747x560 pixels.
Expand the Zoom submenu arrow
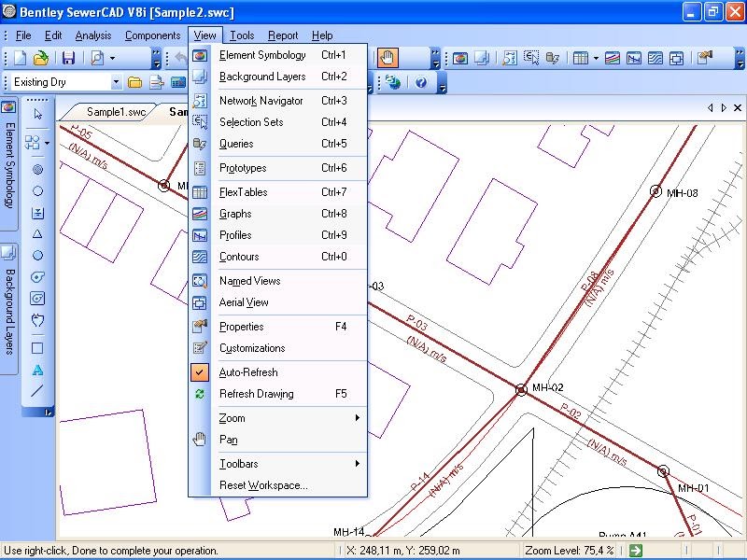tap(358, 417)
